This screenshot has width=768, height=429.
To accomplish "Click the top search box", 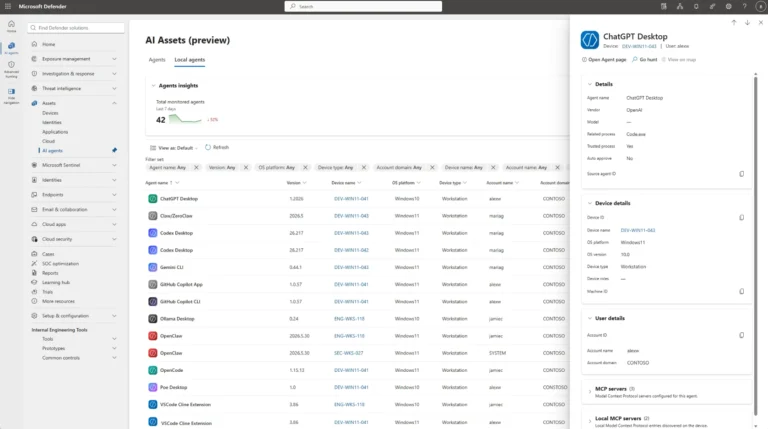I will 363,6.
